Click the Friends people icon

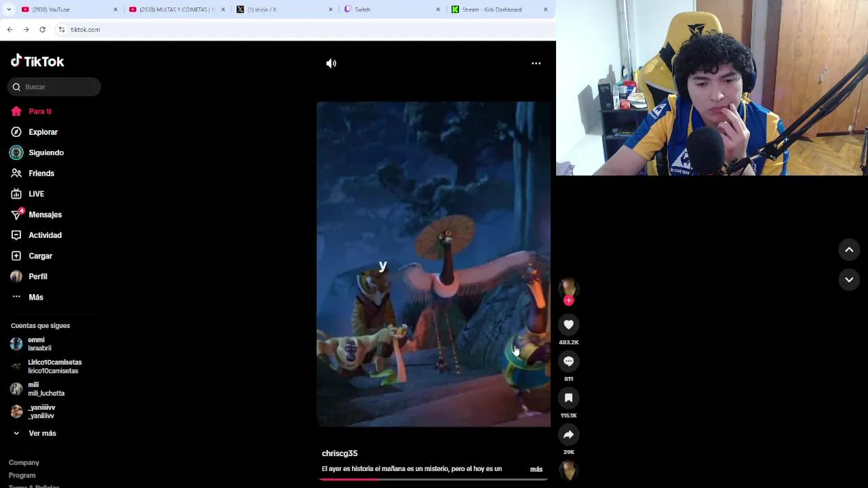(16, 174)
